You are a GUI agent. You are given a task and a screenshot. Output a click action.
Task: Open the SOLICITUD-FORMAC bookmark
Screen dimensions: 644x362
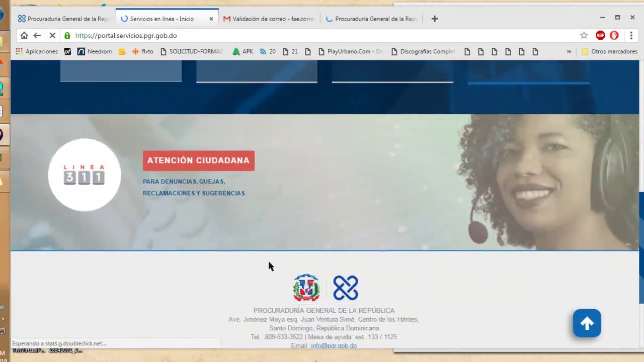point(192,51)
